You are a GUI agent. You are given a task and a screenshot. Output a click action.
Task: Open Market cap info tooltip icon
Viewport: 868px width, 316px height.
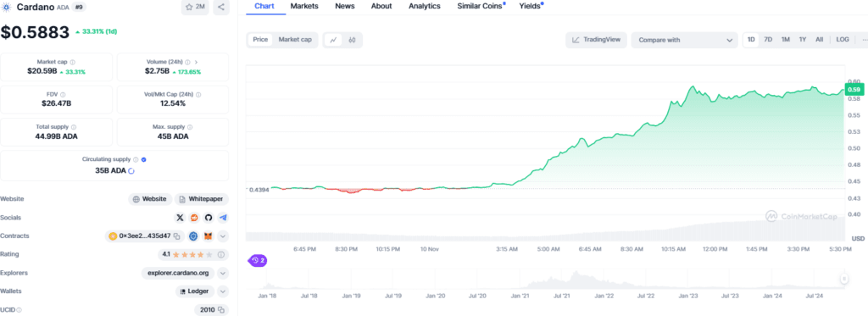pyautogui.click(x=73, y=63)
